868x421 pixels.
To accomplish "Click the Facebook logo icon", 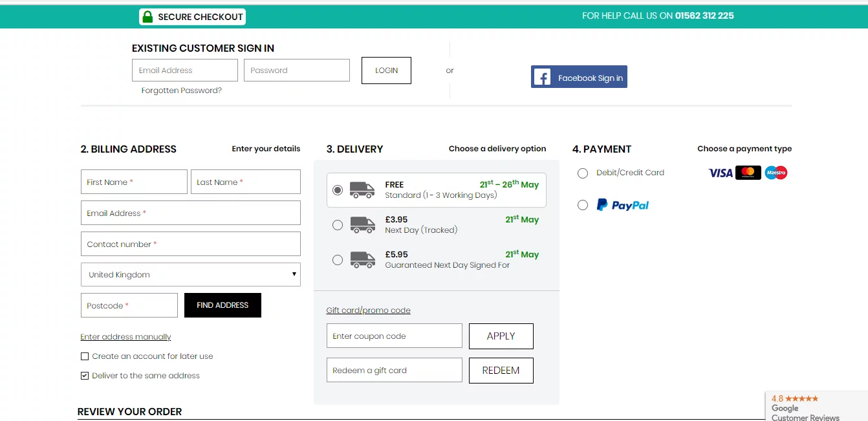I will (542, 78).
